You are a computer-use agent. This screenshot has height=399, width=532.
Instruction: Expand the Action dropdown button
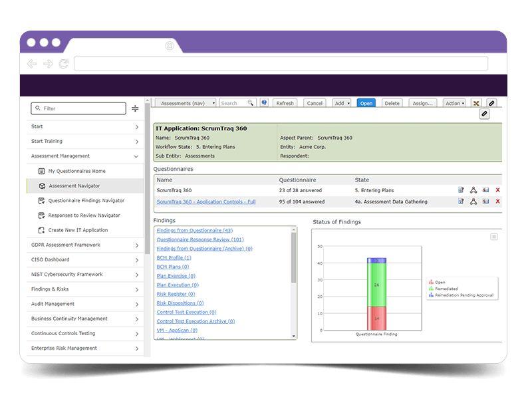tap(454, 103)
